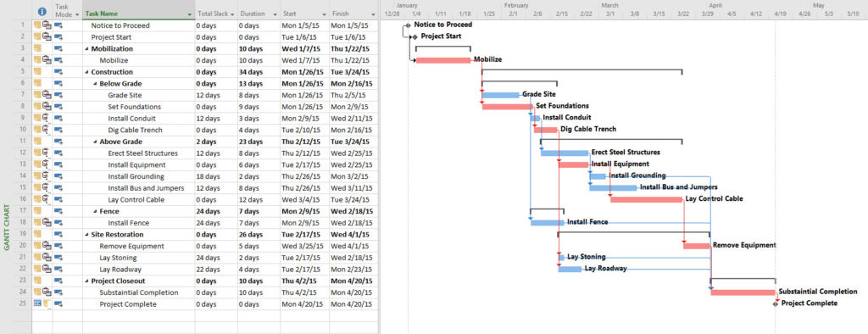Click the constraint indicator on Install Conduit row
868x334 pixels.
[47, 118]
